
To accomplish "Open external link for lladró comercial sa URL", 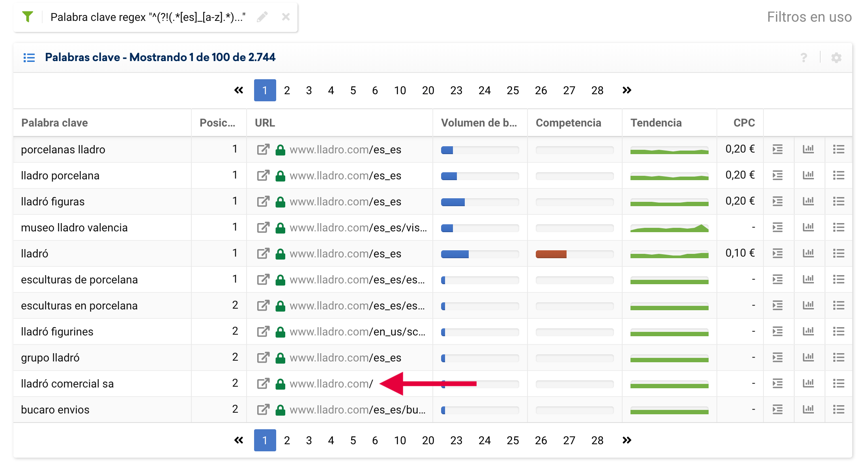I will click(x=263, y=384).
